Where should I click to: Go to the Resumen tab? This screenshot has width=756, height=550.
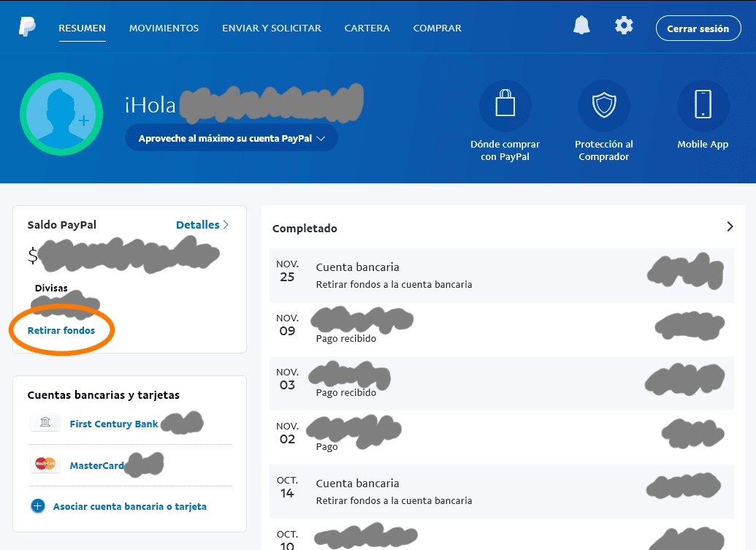click(x=82, y=28)
